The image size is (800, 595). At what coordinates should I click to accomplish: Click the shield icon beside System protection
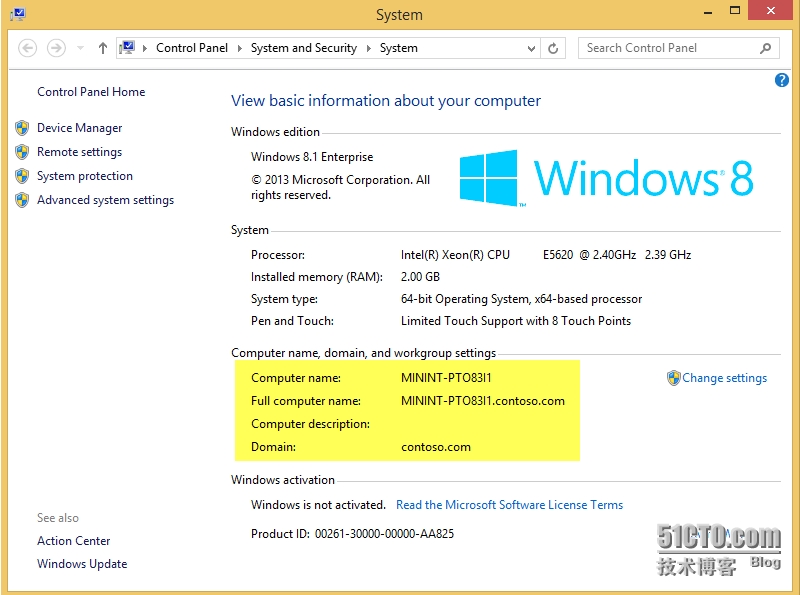[x=22, y=176]
